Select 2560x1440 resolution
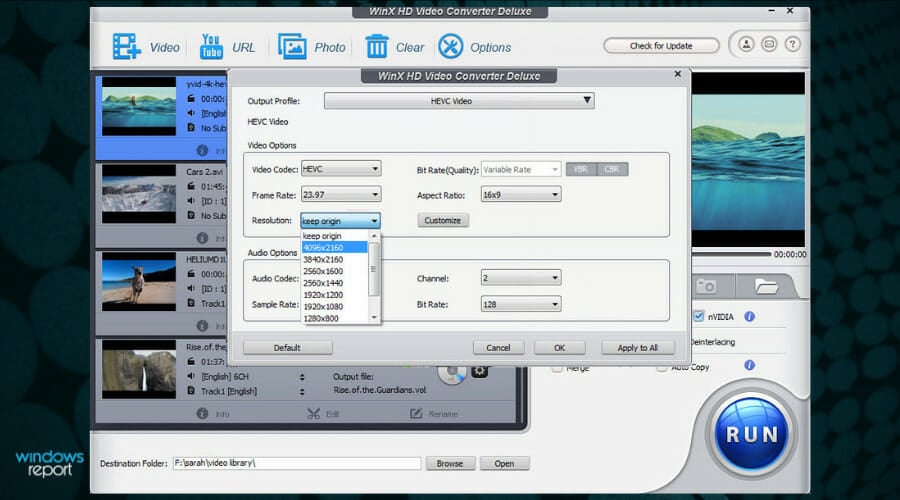This screenshot has height=500, width=900. coord(335,283)
